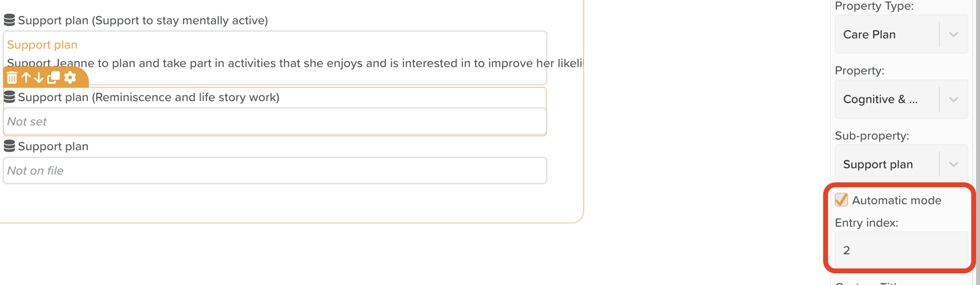Click the Not set text field
The width and height of the screenshot is (980, 285).
275,121
